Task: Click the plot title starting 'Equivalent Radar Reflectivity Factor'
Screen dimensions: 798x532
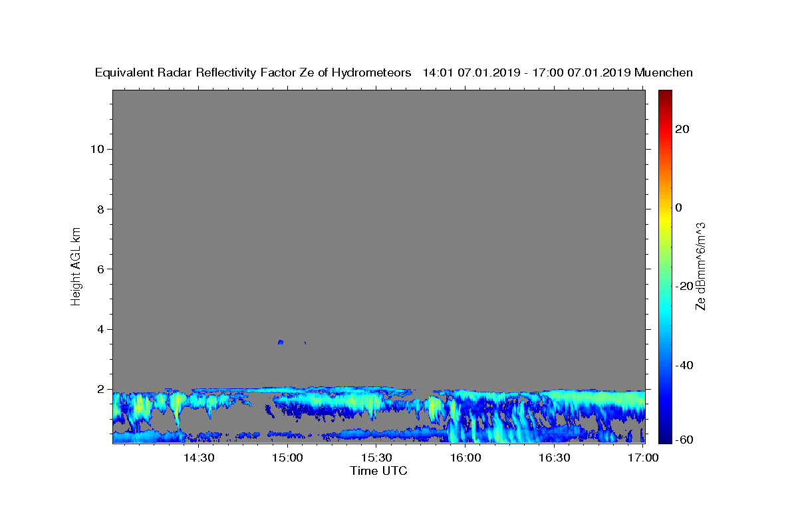Action: tap(394, 72)
